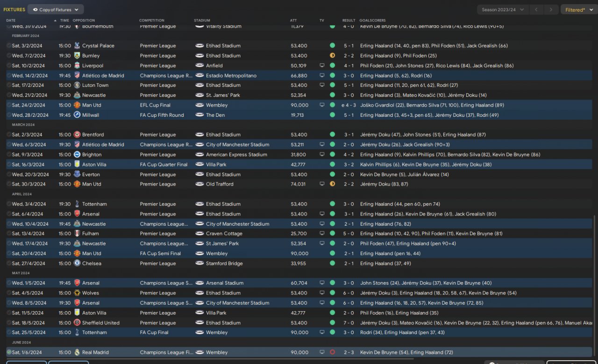Click the Fulham club badge
Image resolution: width=598 pixels, height=364 pixels.
click(77, 234)
